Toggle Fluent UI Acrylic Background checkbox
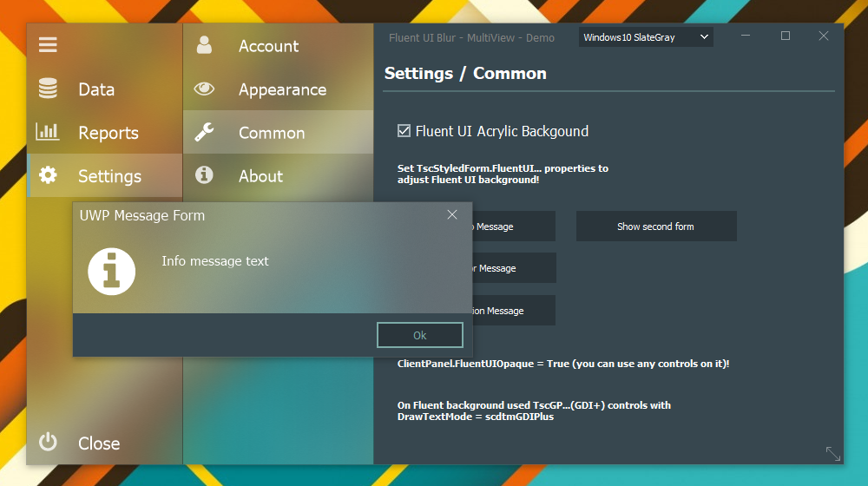Viewport: 868px width, 486px height. point(404,131)
